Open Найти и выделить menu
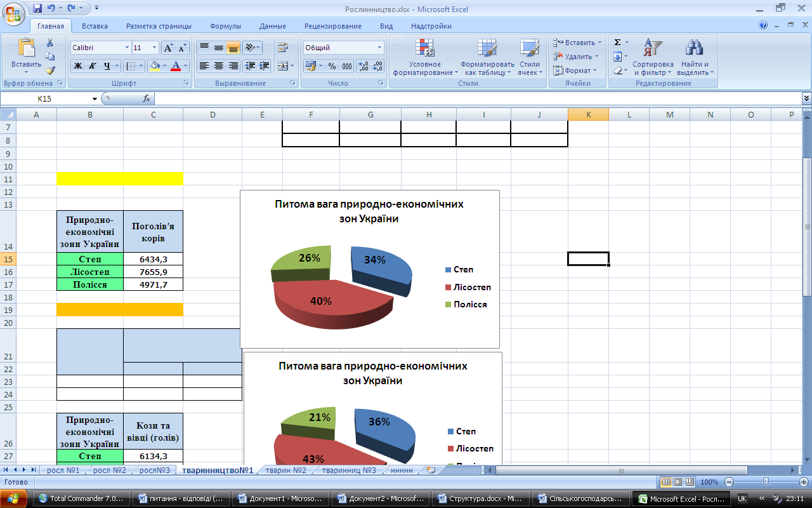812x508 pixels. point(695,57)
